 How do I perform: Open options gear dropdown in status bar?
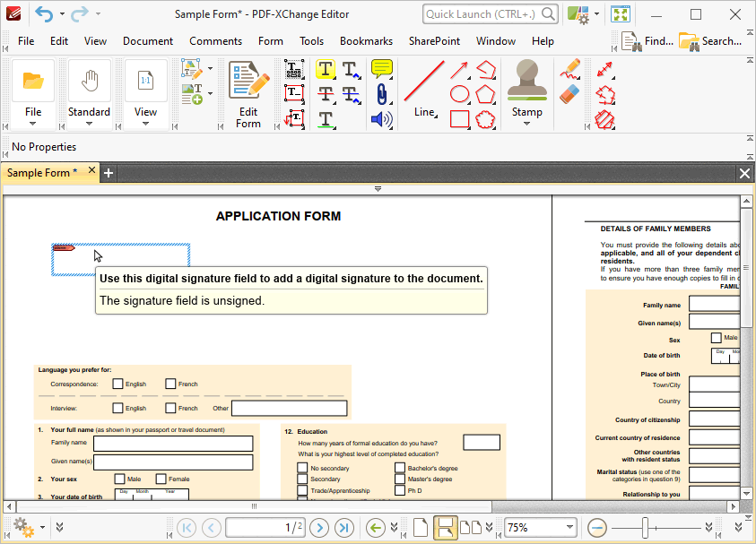tap(42, 527)
